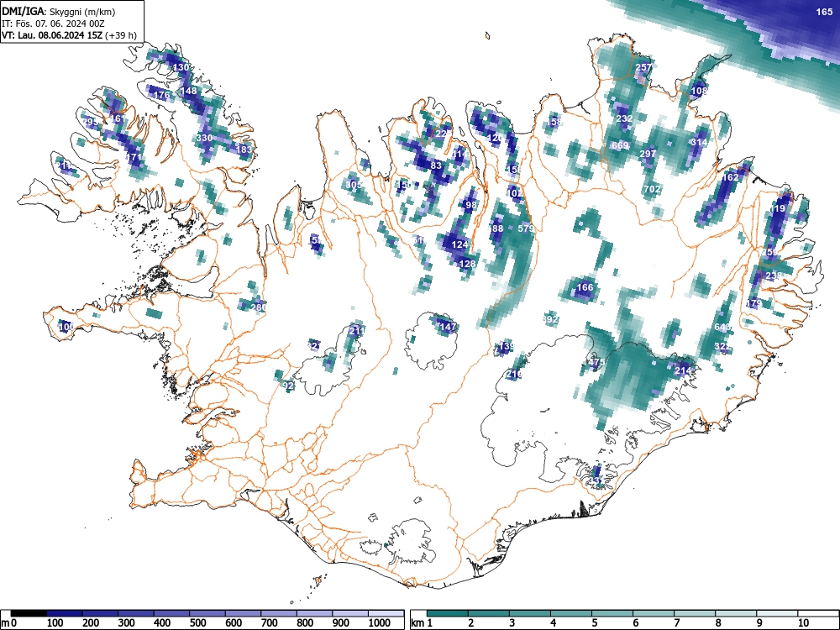Click the 'VT: Lau. 08.06.2024 15Z' valid time
Screen dimensions: 840x630
click(x=52, y=36)
